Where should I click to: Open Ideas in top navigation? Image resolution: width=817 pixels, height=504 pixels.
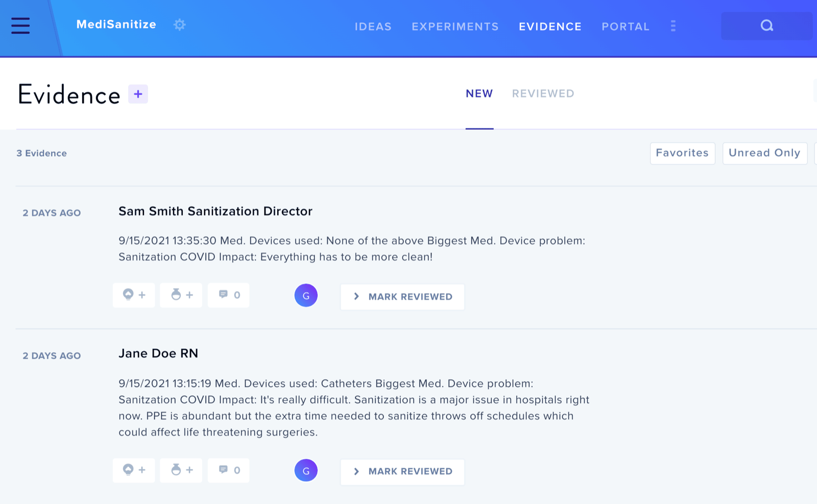[x=373, y=27]
